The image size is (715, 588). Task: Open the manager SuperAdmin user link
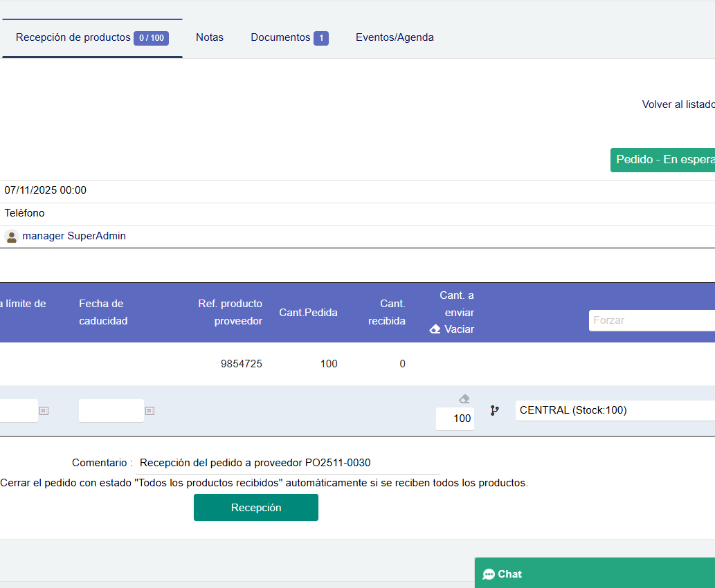click(74, 236)
